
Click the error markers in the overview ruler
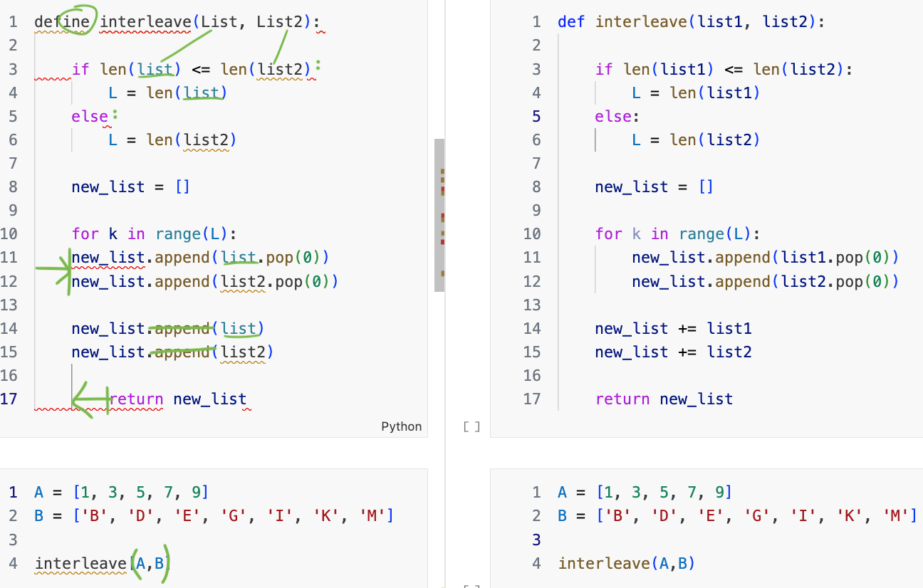point(443,216)
